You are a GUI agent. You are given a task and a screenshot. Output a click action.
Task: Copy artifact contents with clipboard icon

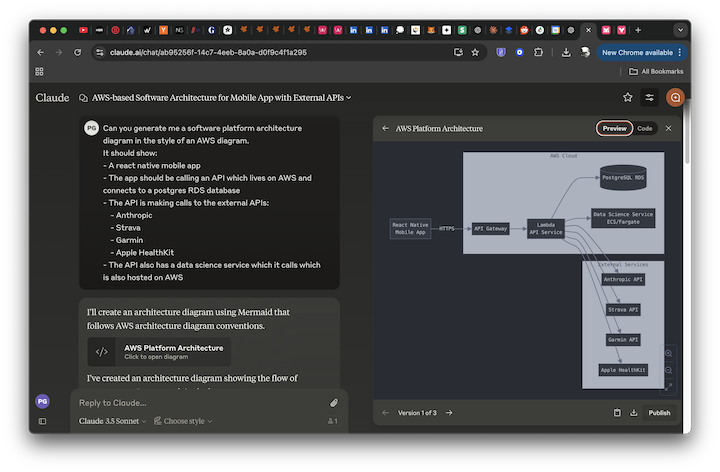[617, 412]
